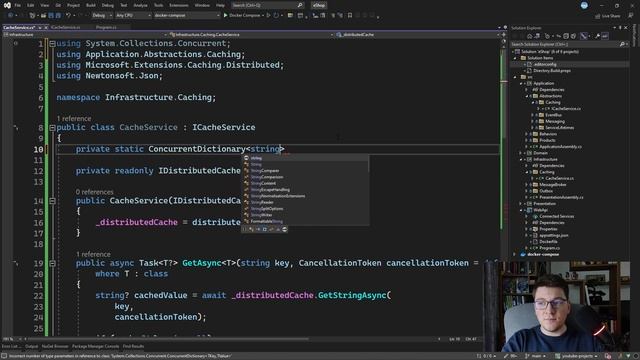Viewport: 640px width, 360px height.
Task: Select CacheService.cs in Solution Explorer tree
Action: (x=559, y=178)
